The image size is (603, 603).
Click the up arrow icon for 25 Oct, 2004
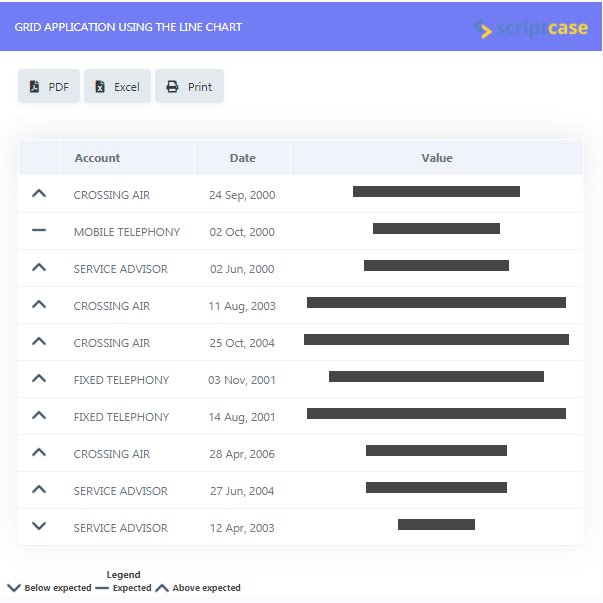39,341
